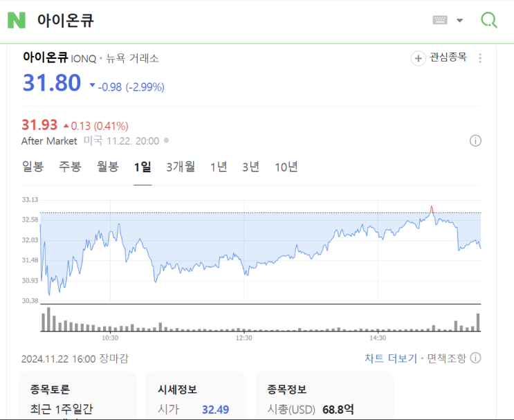Viewport: 514px width, 420px height.
Task: Click the 아이온큐 search query field
Action: [x=208, y=20]
